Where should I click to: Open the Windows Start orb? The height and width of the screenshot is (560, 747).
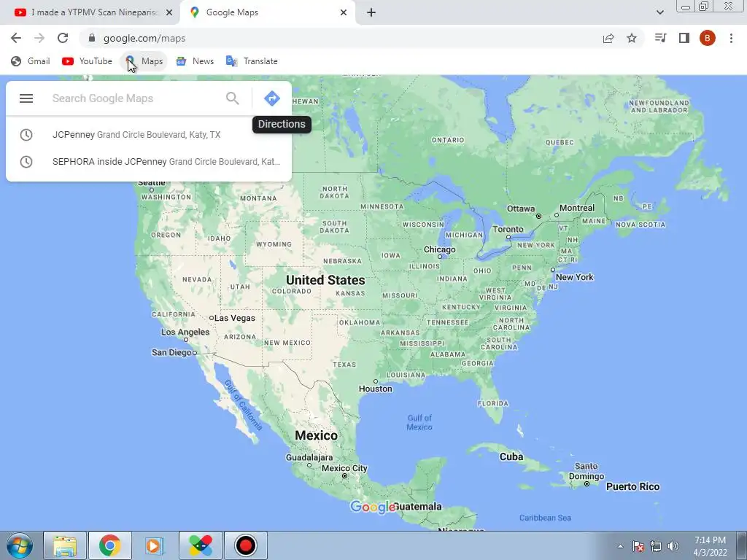tap(20, 545)
